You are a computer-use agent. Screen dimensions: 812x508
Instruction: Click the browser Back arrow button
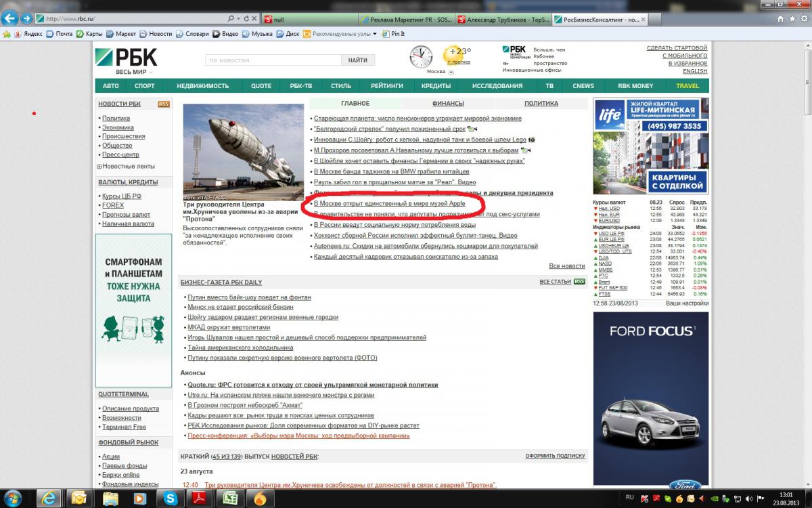click(10, 19)
